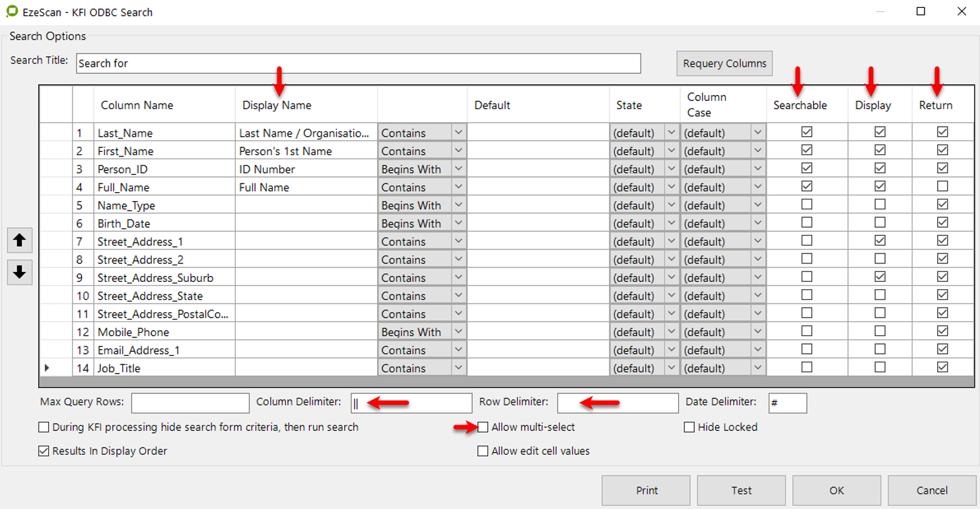
Task: Click the row selector arrow beside Job_Title
Action: point(47,368)
